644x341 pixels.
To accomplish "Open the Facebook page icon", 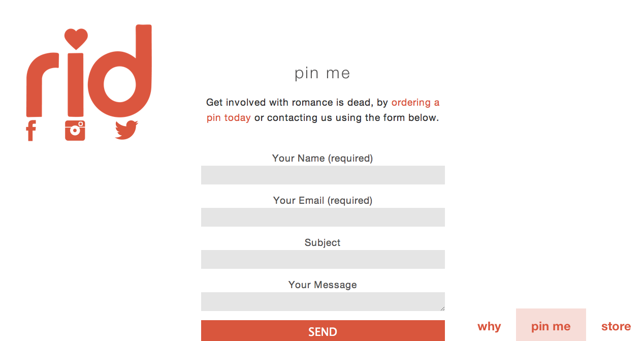I will tap(31, 131).
